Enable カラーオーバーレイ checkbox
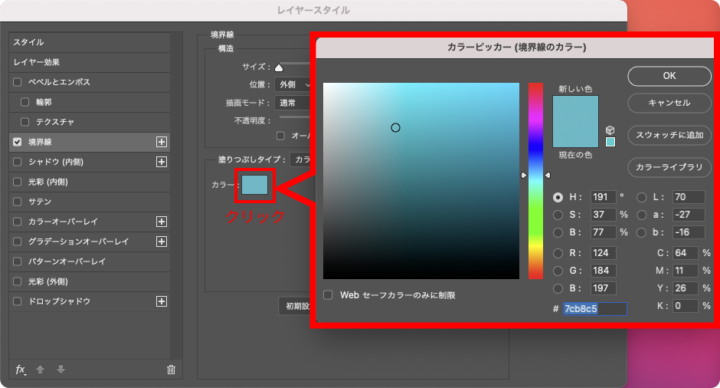The height and width of the screenshot is (388, 720). (x=17, y=221)
